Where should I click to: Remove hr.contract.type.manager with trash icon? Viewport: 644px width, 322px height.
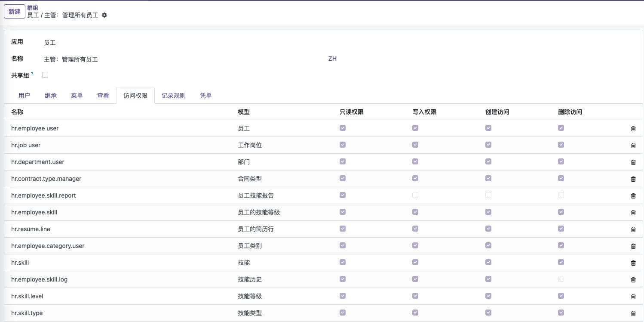tap(633, 179)
